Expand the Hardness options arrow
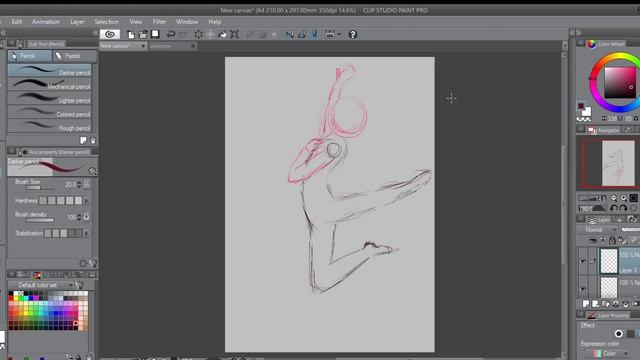 pyautogui.click(x=86, y=200)
